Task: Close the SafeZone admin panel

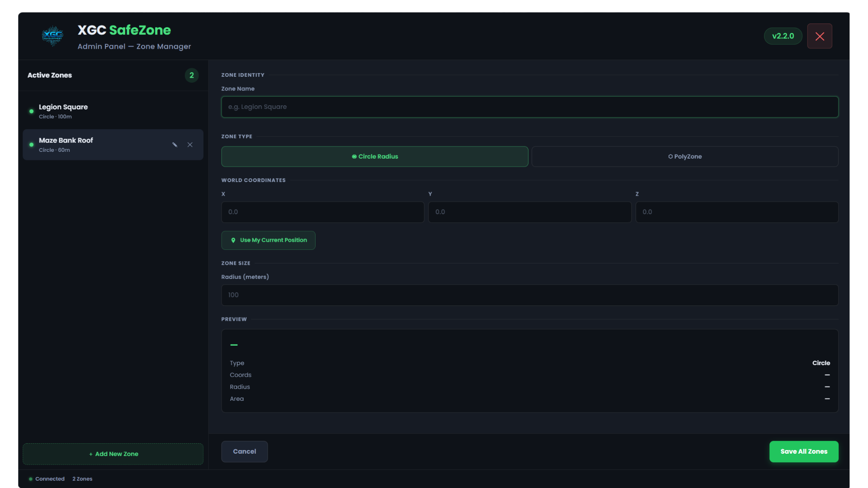Action: pyautogui.click(x=820, y=36)
